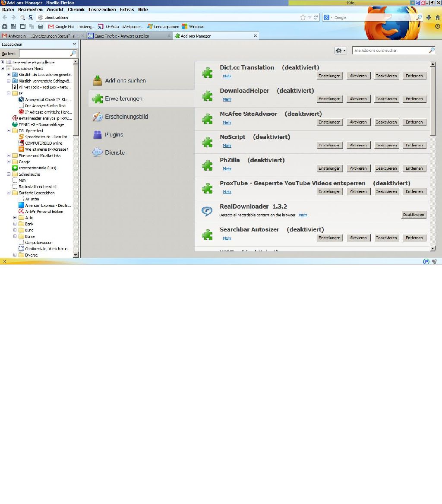442x504 pixels.
Task: Select the Erweiterungen category
Action: coord(141,98)
